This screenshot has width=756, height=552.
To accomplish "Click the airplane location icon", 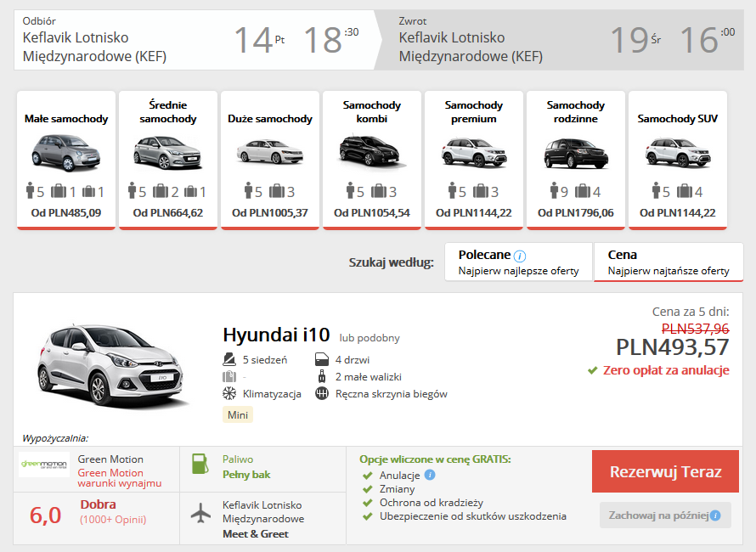I will pos(200,512).
